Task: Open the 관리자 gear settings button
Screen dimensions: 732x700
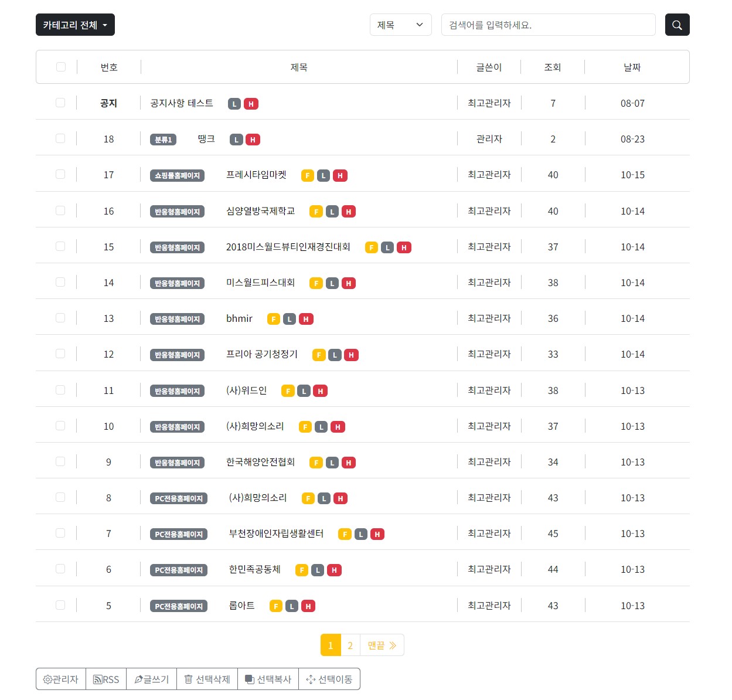Action: coord(61,679)
